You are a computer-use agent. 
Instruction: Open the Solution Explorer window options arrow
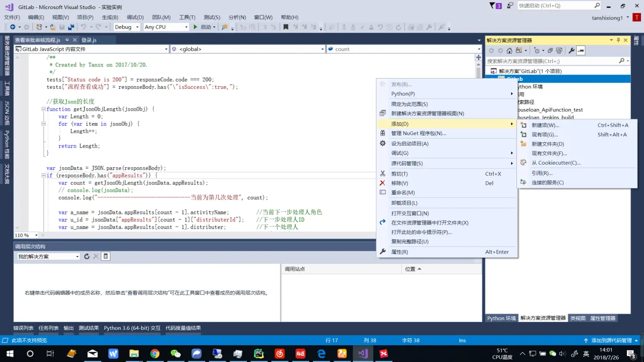point(611,40)
